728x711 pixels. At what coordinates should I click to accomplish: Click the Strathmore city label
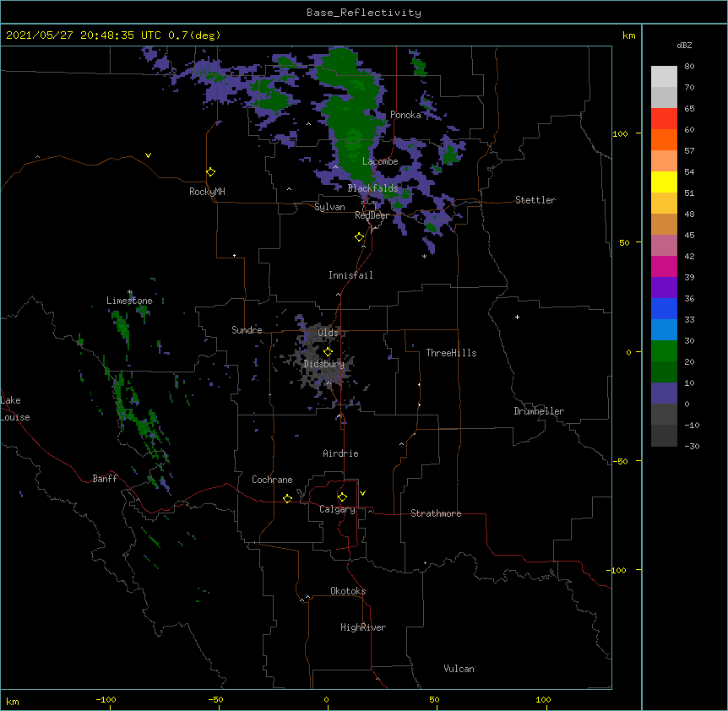pyautogui.click(x=436, y=513)
